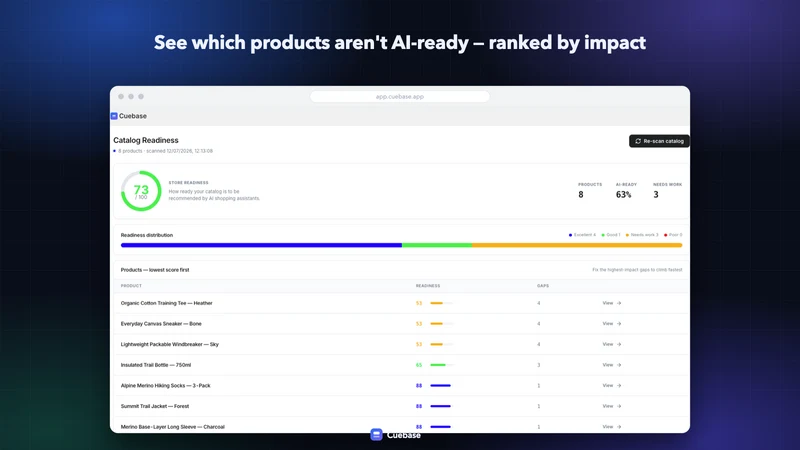800x450 pixels.
Task: Select Alpine Merino Hiking Socks — 3-Pack product
Action: [x=165, y=386]
